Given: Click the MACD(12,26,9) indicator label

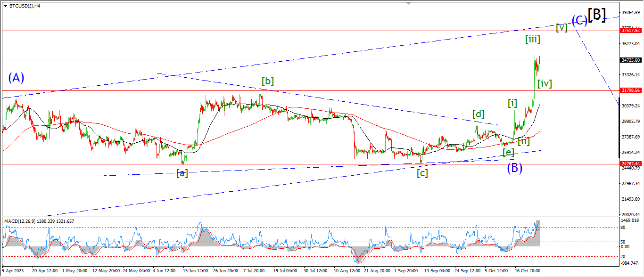Looking at the screenshot, I should 39,221.
